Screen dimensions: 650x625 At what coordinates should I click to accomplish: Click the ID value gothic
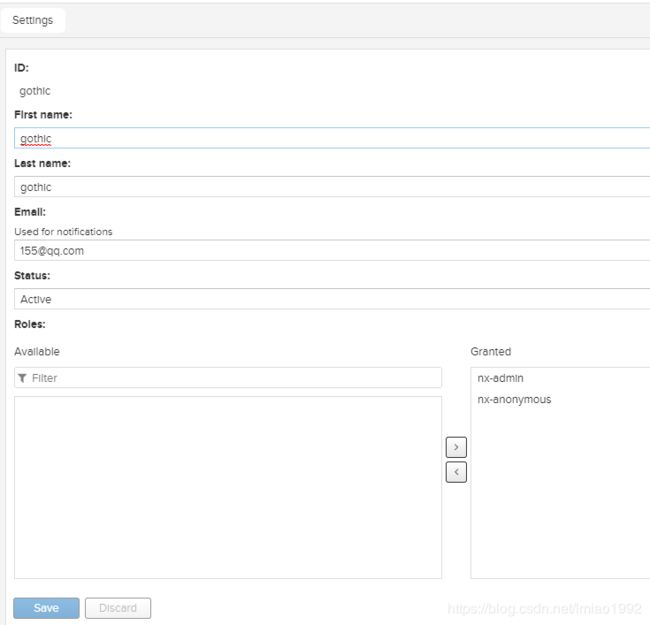click(x=35, y=91)
